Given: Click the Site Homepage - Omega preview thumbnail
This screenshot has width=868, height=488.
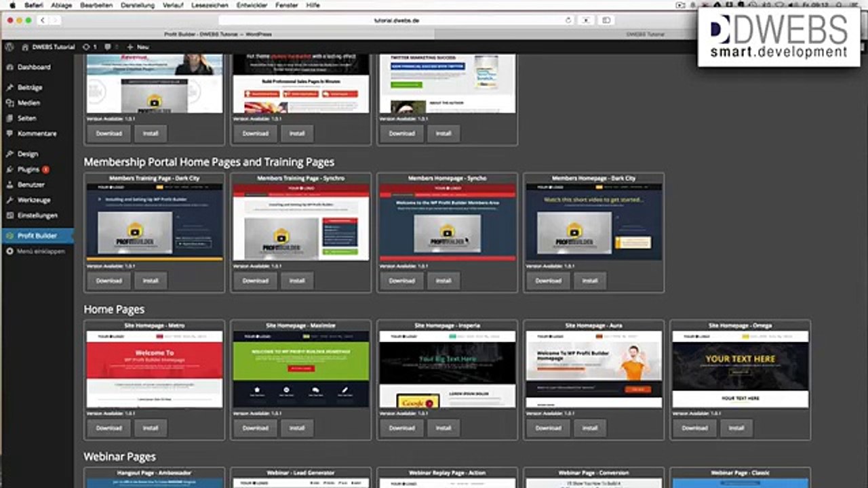Looking at the screenshot, I should tap(741, 369).
